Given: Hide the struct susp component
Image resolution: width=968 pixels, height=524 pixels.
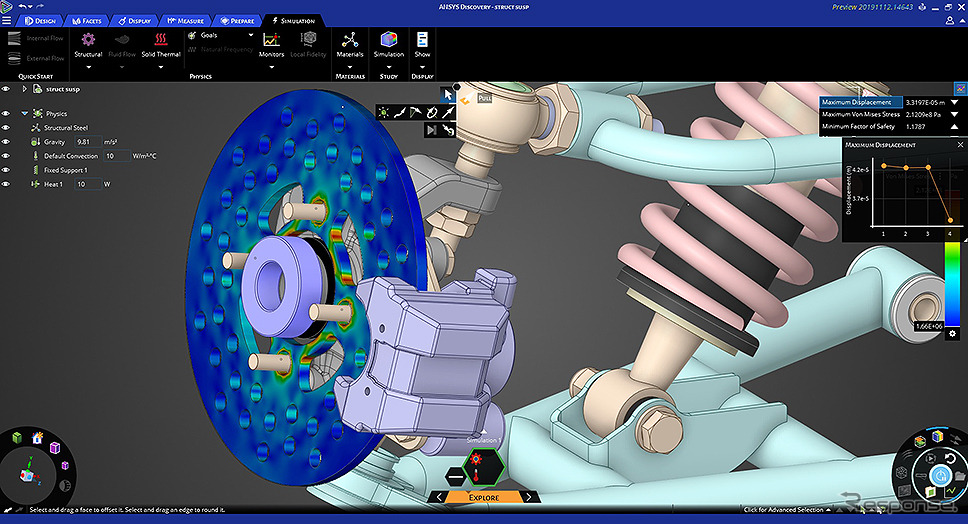Looking at the screenshot, I should 6,89.
